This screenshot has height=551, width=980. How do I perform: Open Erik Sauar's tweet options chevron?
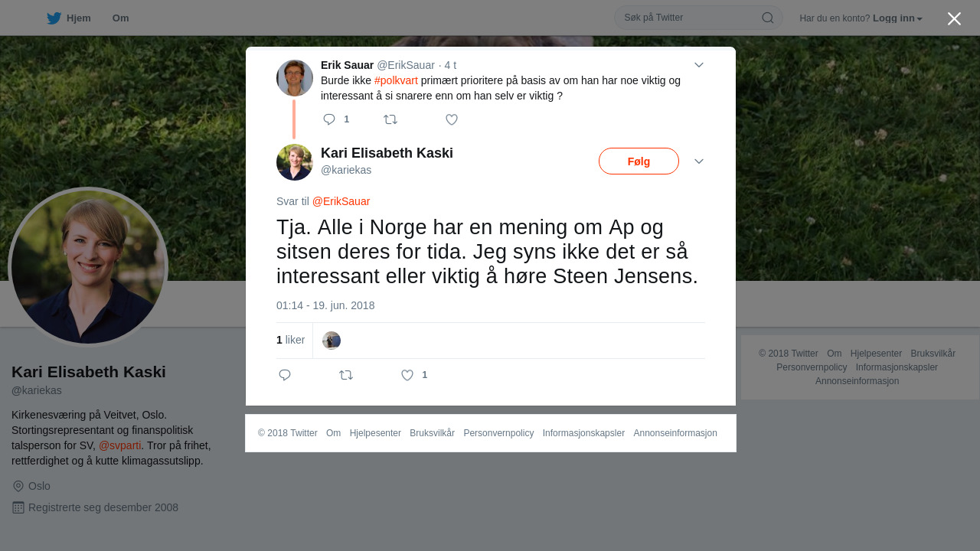click(699, 65)
